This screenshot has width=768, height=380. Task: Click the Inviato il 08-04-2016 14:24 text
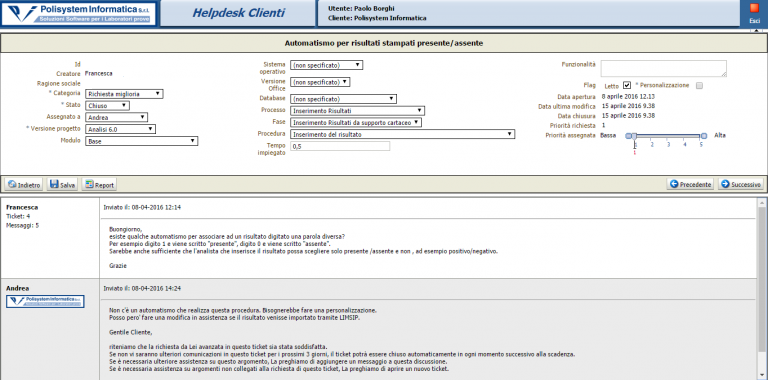click(142, 288)
